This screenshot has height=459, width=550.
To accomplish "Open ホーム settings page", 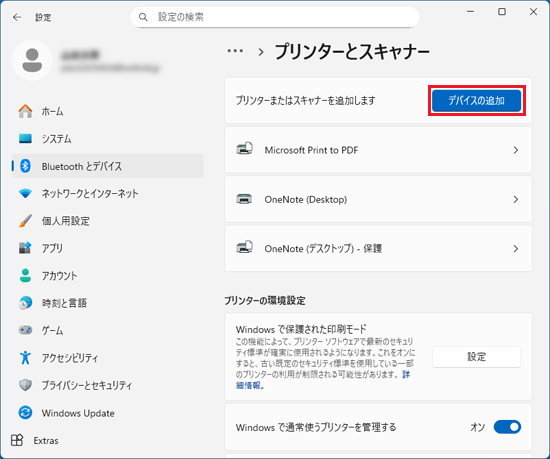I will pos(108,111).
